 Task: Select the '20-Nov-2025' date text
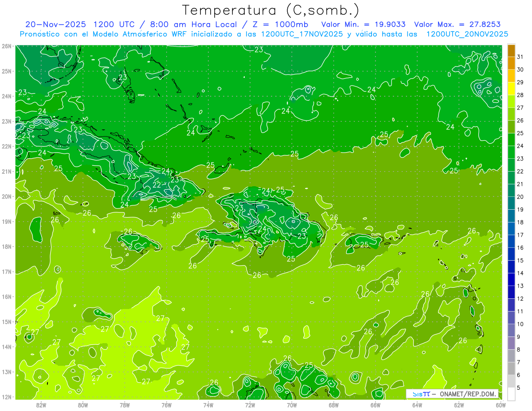click(55, 24)
